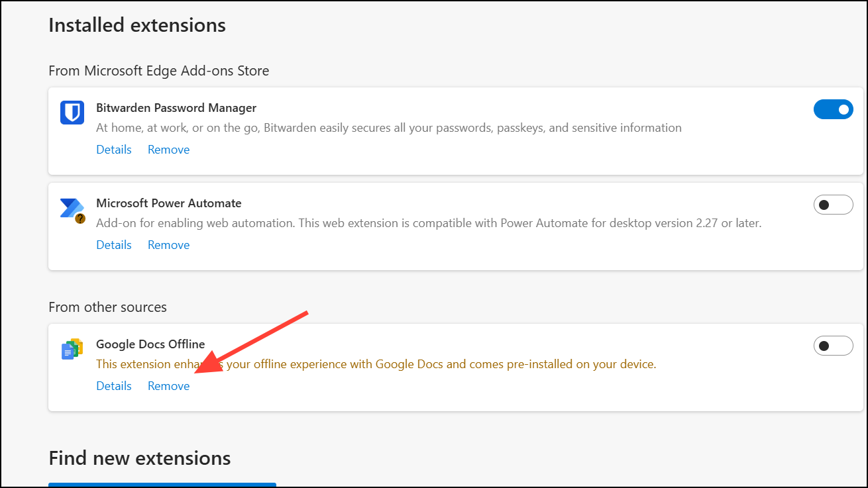Click the Microsoft Power Automate extension card
The height and width of the screenshot is (488, 868).
(455, 226)
